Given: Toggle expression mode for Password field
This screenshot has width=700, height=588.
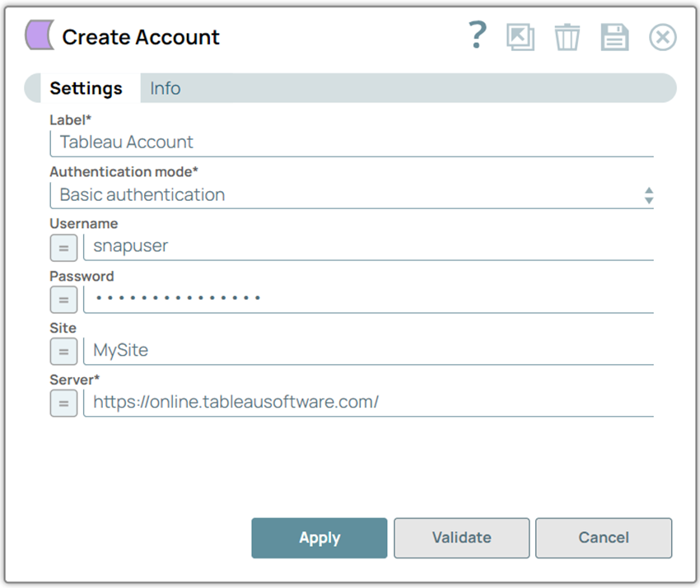Looking at the screenshot, I should tap(63, 300).
